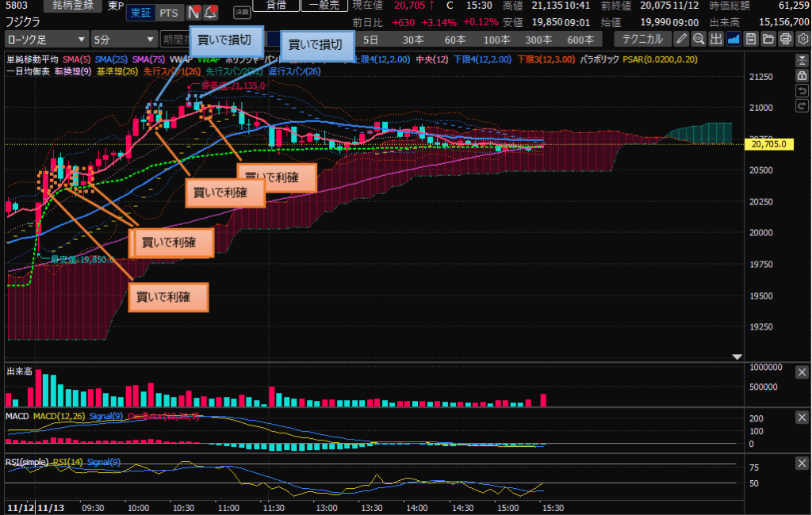Open chart settings gear icon
Screen dimensions: 812x515
point(802,39)
